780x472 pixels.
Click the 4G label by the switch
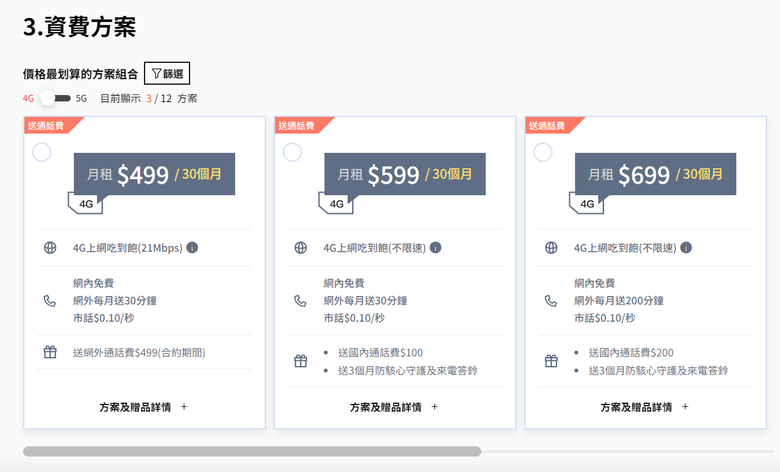click(28, 98)
